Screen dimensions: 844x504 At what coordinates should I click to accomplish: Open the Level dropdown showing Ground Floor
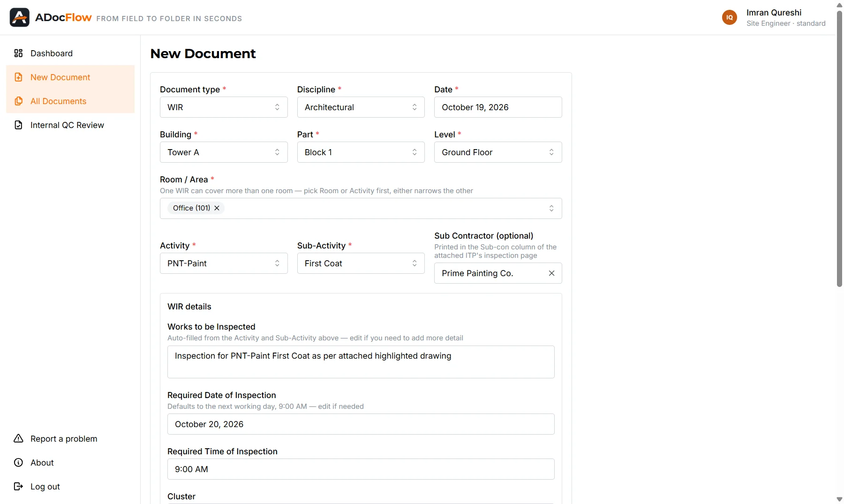click(498, 152)
